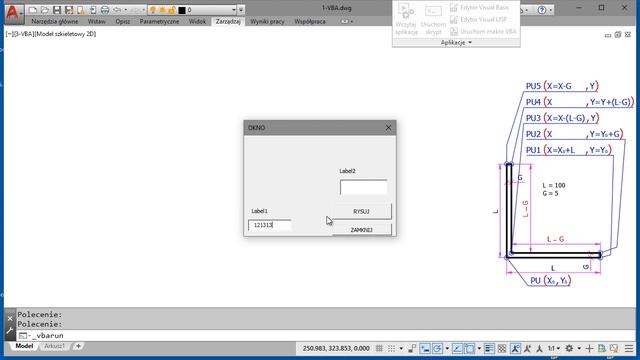
Task: Click the workspace switching gear icon
Action: point(569,349)
